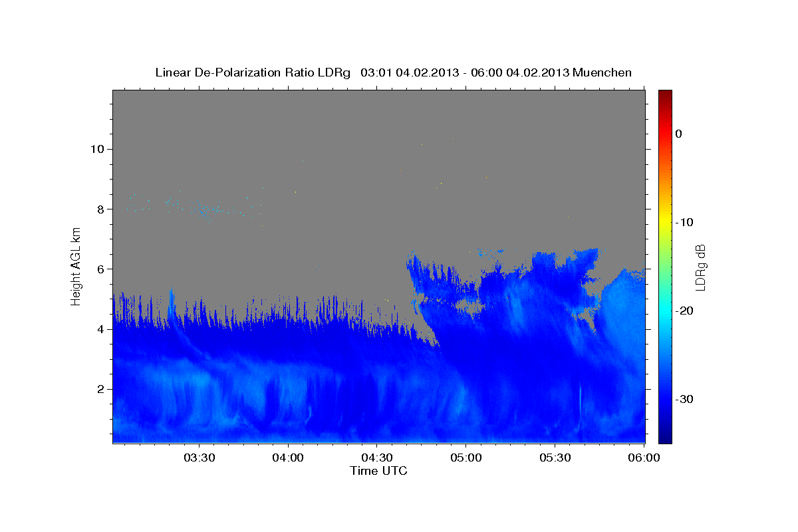
Task: Click the height tick label 8
Action: tap(102, 209)
